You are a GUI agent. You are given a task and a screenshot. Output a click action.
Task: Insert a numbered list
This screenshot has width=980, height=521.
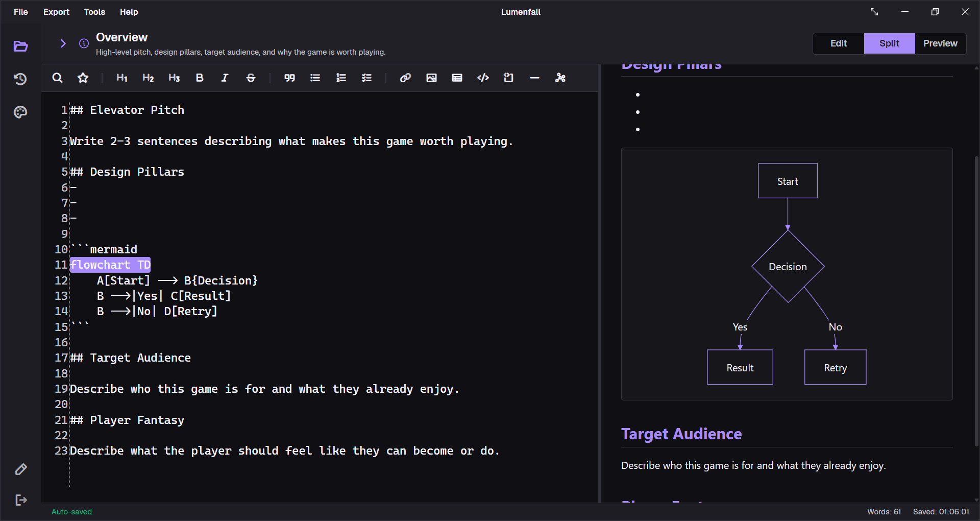point(341,78)
